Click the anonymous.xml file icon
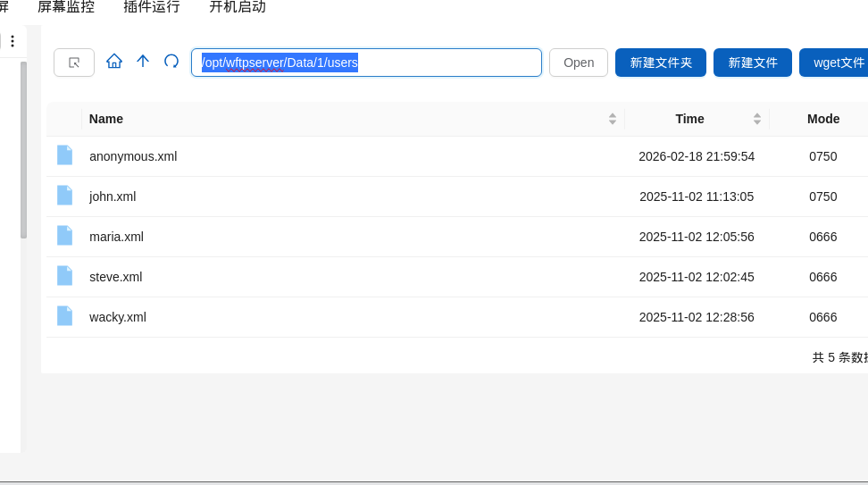The height and width of the screenshot is (485, 868). click(x=64, y=155)
